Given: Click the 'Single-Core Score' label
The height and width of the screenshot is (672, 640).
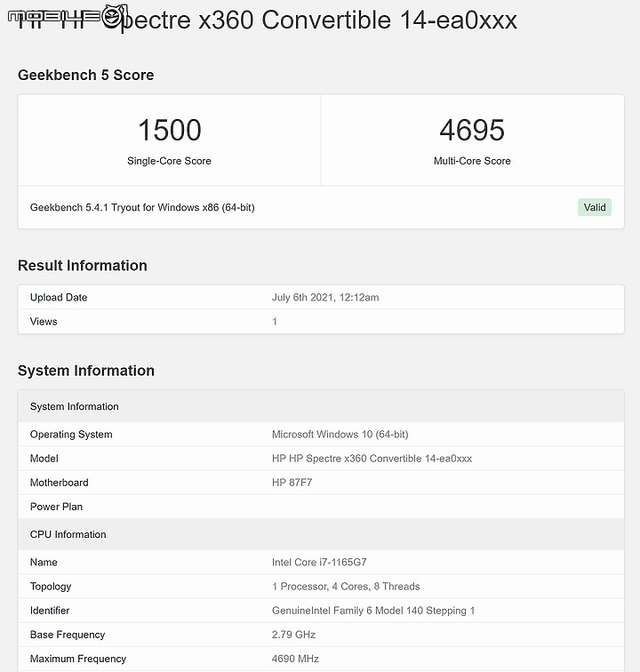Looking at the screenshot, I should pyautogui.click(x=169, y=161).
